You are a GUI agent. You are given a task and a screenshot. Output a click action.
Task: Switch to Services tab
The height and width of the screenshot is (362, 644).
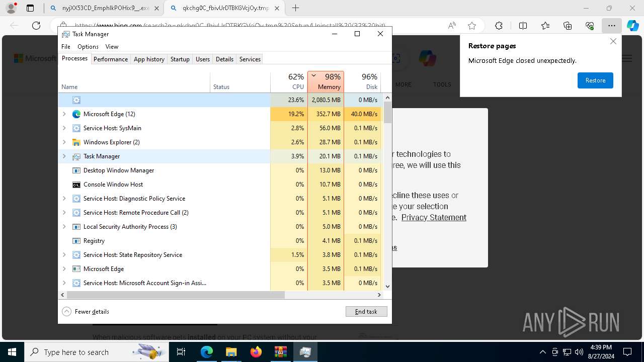click(250, 59)
